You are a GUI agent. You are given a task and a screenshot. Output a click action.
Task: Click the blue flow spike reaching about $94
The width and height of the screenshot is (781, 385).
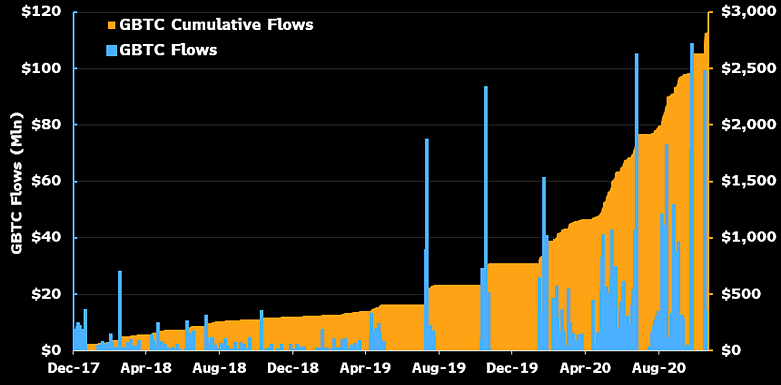coord(486,218)
